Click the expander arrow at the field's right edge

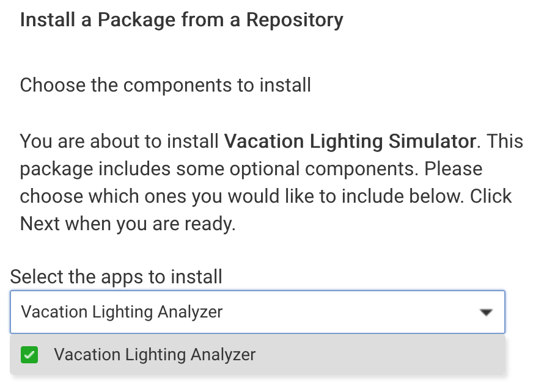coord(486,312)
